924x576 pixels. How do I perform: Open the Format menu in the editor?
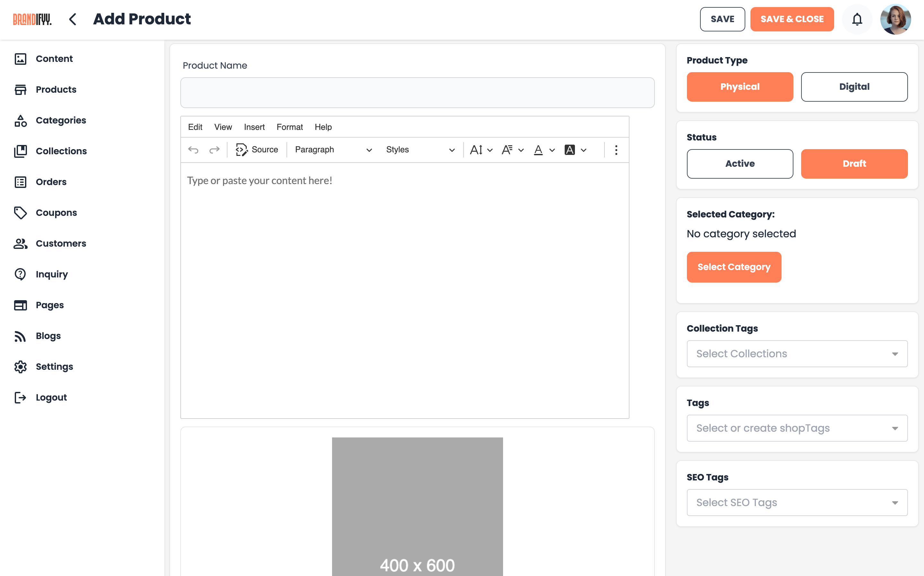click(x=290, y=127)
